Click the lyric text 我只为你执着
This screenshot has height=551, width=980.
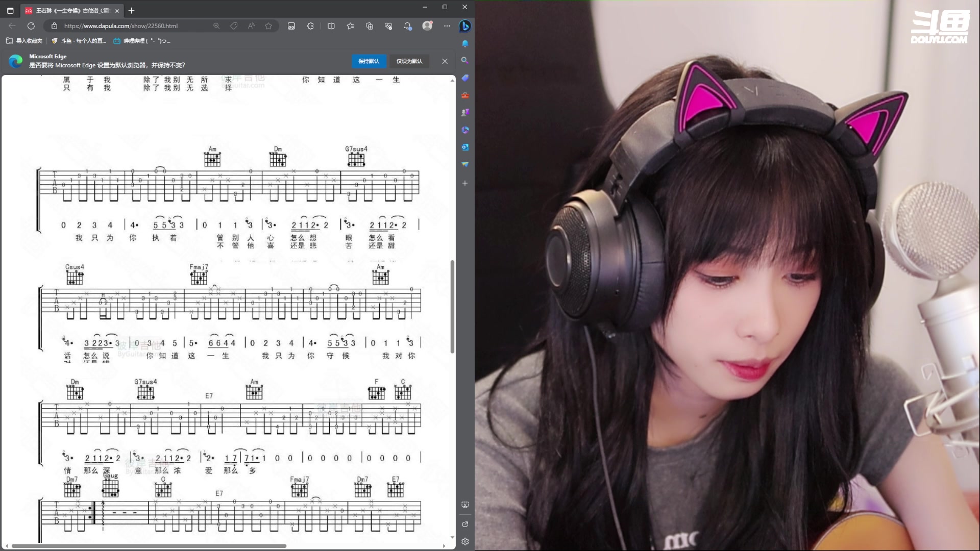(x=126, y=238)
